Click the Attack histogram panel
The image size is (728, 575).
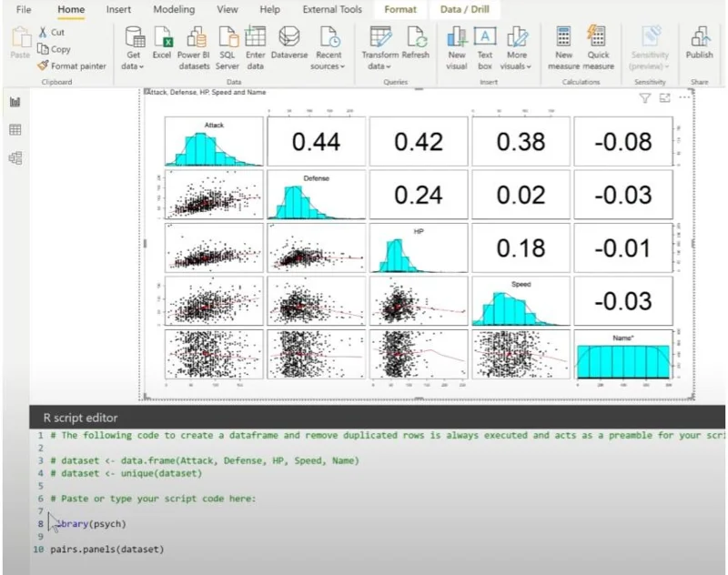(x=214, y=141)
